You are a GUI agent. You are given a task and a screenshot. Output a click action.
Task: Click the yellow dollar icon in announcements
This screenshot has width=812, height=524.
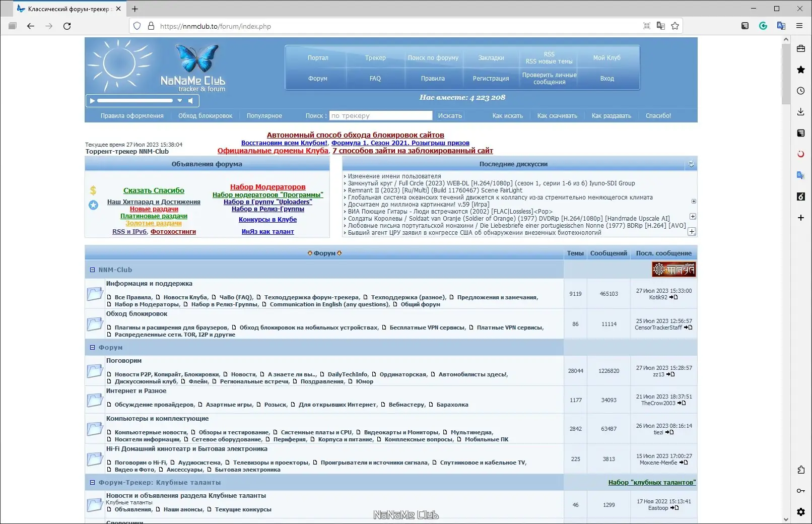point(93,190)
